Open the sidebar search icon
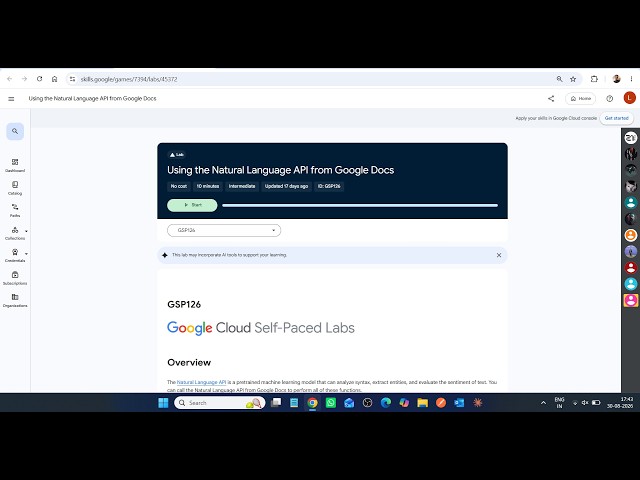Screen dimensions: 640x480 tap(15, 131)
